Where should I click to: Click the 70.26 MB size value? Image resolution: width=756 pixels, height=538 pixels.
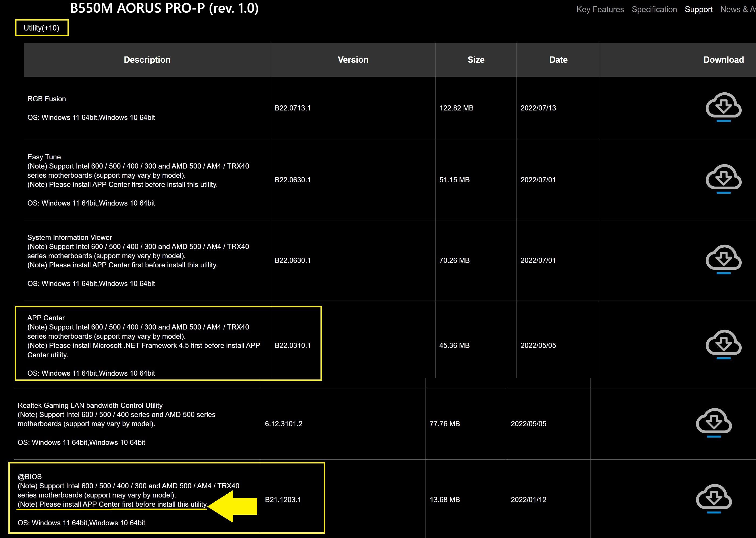point(454,260)
